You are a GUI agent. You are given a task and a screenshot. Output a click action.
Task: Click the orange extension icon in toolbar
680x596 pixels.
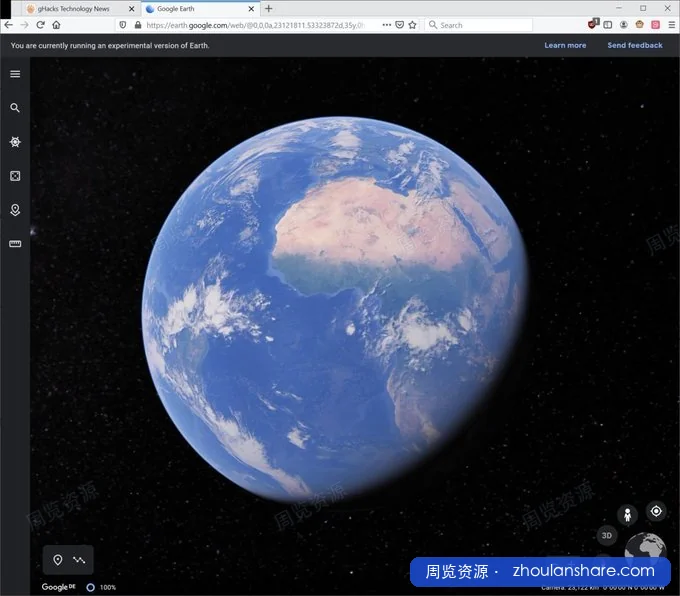(x=640, y=25)
